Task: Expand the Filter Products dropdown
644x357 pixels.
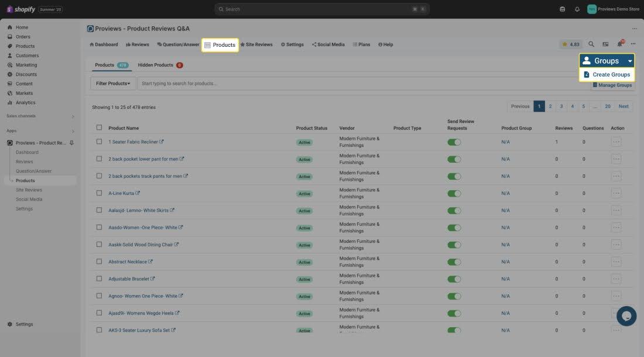Action: [x=113, y=84]
